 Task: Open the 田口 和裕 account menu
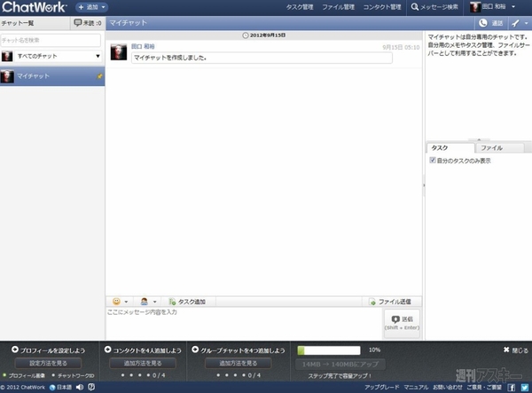coord(493,7)
